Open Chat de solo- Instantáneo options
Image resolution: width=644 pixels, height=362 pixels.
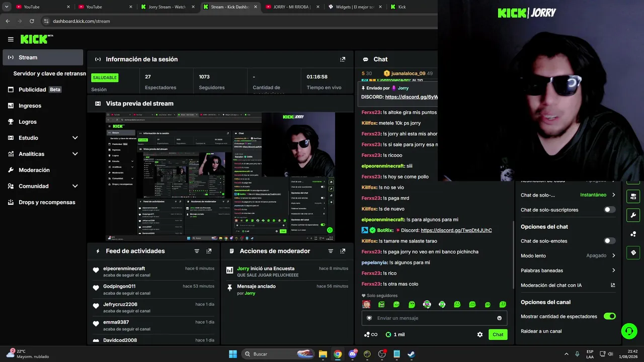click(x=568, y=195)
